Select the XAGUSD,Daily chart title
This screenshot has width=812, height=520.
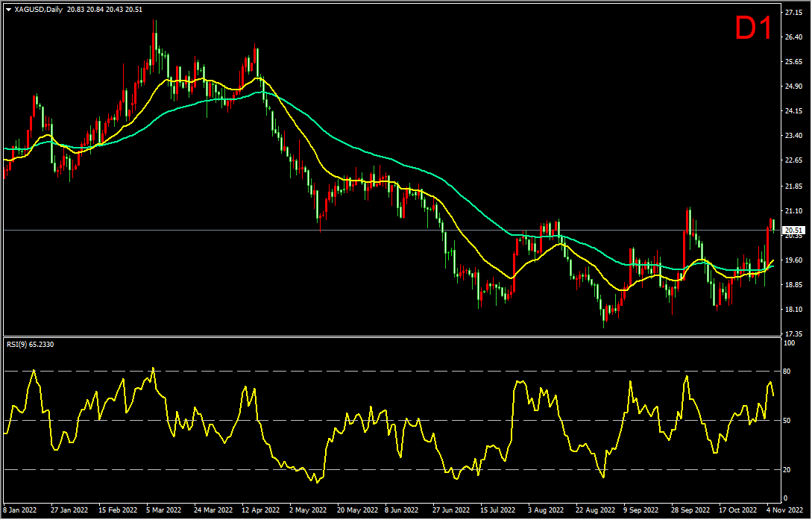(39, 9)
